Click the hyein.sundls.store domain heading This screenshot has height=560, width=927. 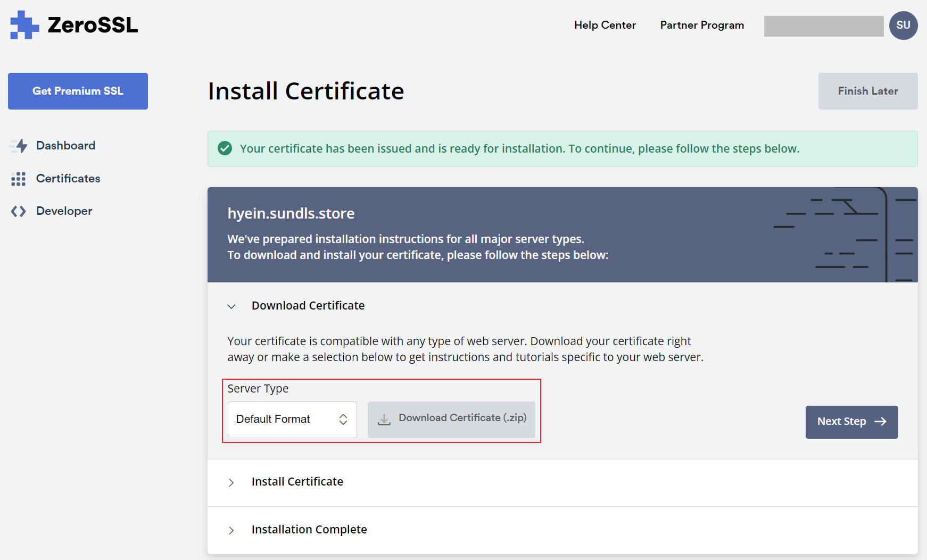[x=291, y=213]
